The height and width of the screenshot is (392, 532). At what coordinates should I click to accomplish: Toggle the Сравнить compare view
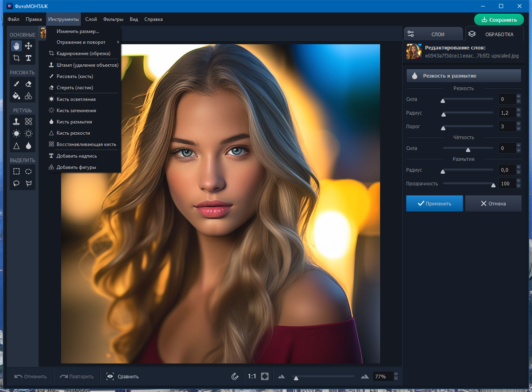pyautogui.click(x=123, y=376)
